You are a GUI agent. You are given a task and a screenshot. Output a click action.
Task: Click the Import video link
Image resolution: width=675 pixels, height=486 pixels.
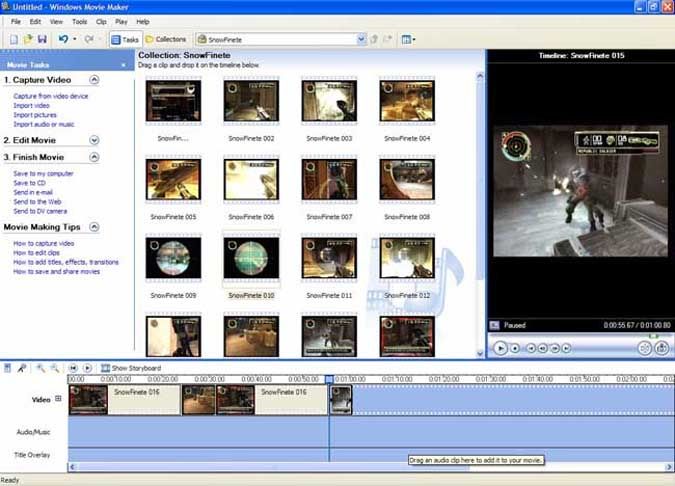pos(31,105)
